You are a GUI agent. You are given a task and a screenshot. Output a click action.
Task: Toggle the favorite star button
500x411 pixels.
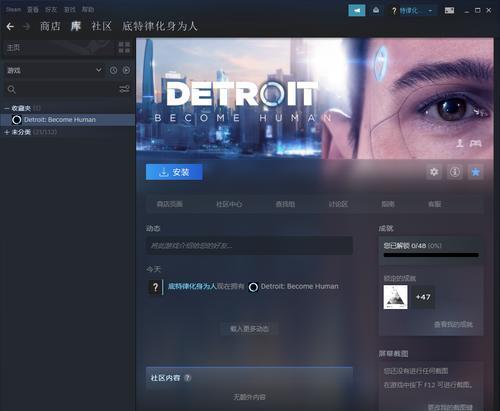click(x=475, y=172)
